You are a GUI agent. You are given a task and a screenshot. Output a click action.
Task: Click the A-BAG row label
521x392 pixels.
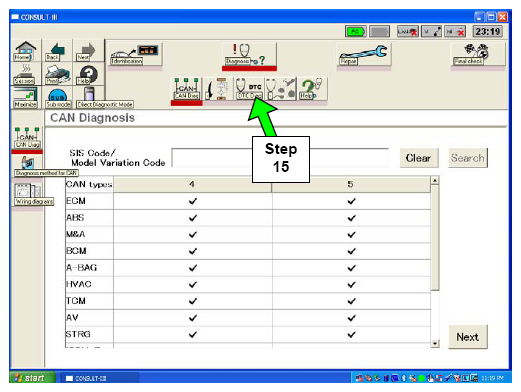click(x=82, y=268)
